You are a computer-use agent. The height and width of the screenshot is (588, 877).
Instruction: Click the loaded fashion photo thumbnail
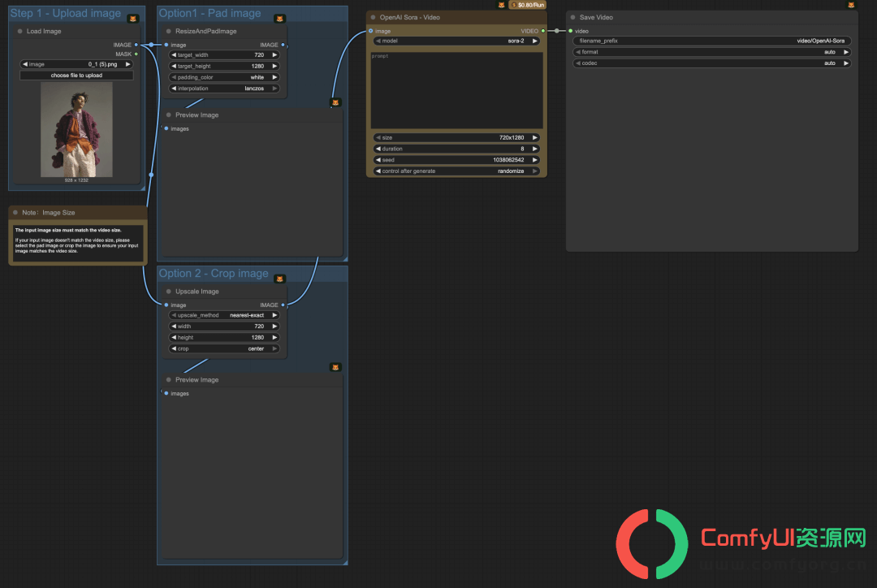pyautogui.click(x=76, y=130)
